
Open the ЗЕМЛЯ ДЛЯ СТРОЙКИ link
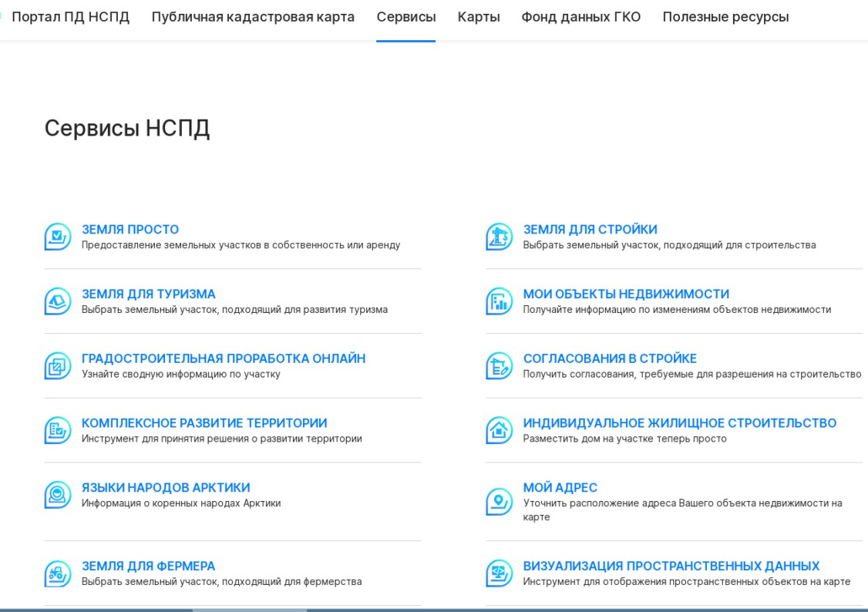(590, 230)
